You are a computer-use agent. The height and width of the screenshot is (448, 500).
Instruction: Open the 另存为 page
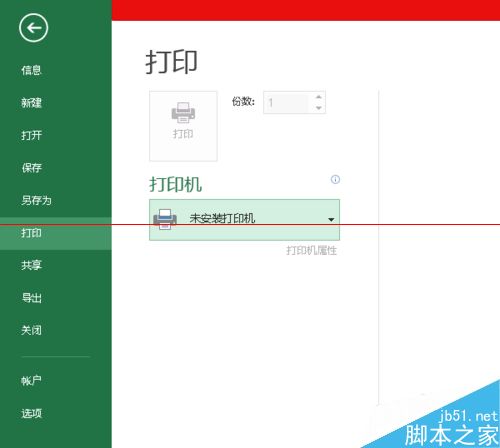tap(36, 200)
